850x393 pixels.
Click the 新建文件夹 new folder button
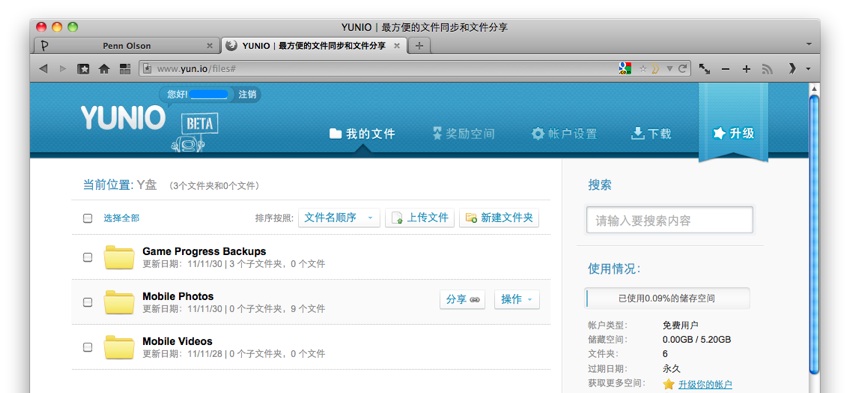pyautogui.click(x=499, y=217)
